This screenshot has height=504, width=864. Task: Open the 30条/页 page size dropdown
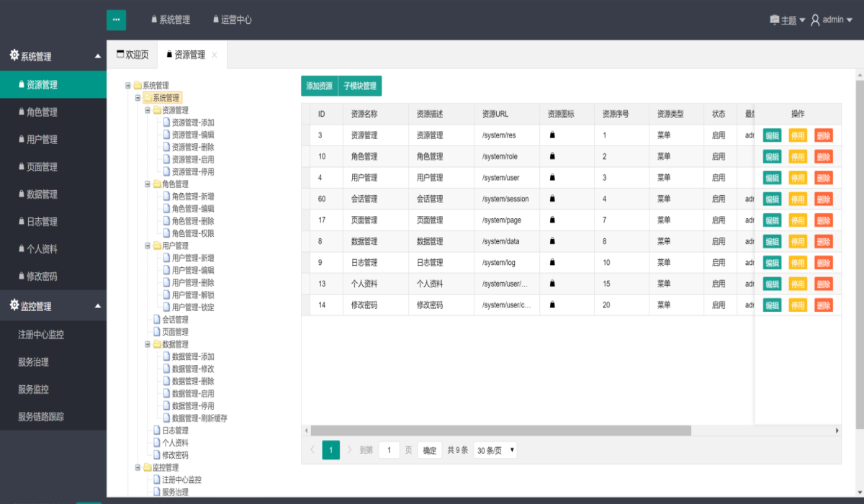pos(495,450)
